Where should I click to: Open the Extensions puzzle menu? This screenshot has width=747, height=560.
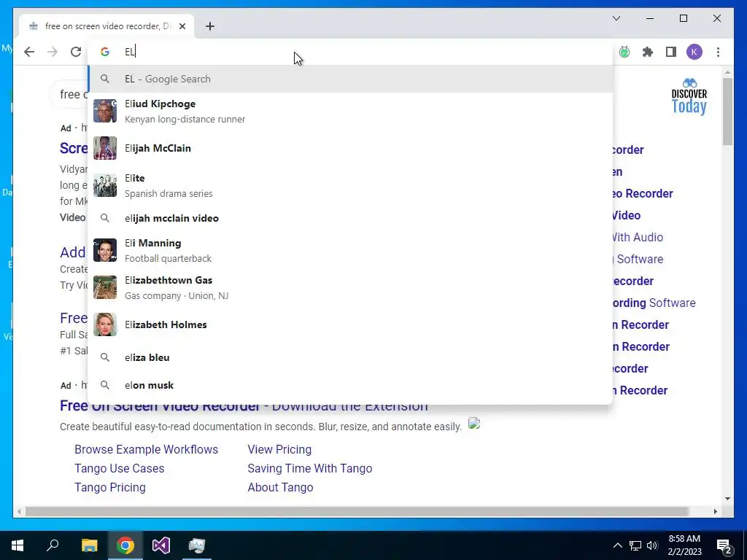click(648, 52)
